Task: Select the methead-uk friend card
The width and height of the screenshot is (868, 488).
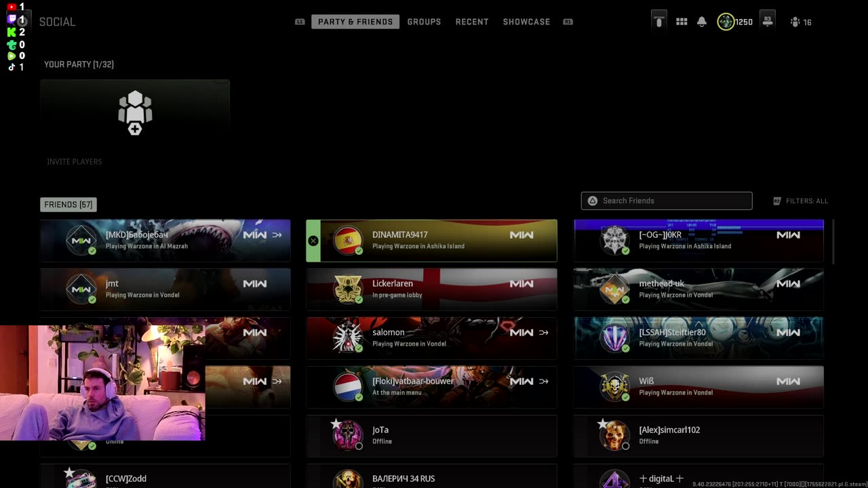Action: (698, 289)
